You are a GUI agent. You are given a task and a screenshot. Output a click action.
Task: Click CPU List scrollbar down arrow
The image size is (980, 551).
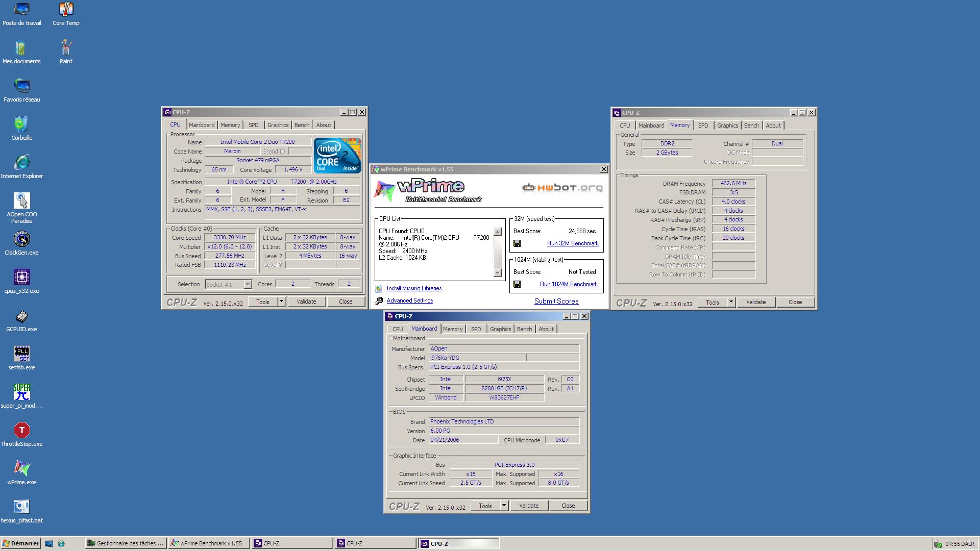point(498,273)
